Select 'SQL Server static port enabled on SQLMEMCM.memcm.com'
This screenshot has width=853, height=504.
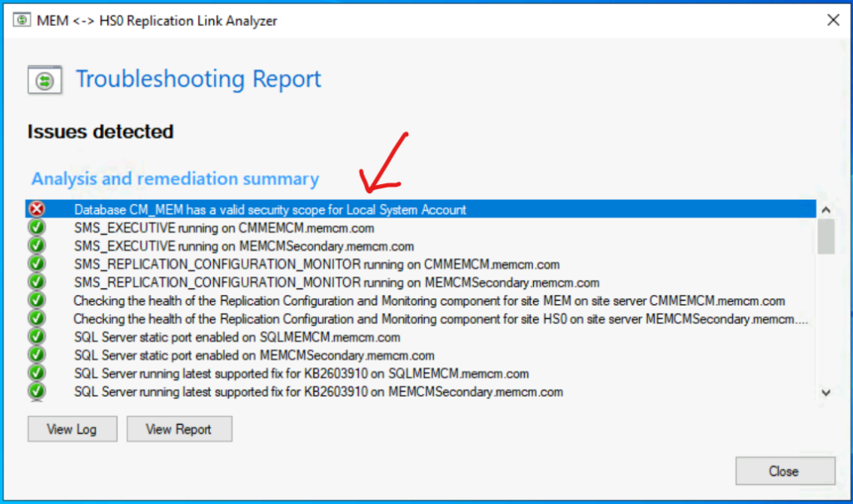pos(421,337)
